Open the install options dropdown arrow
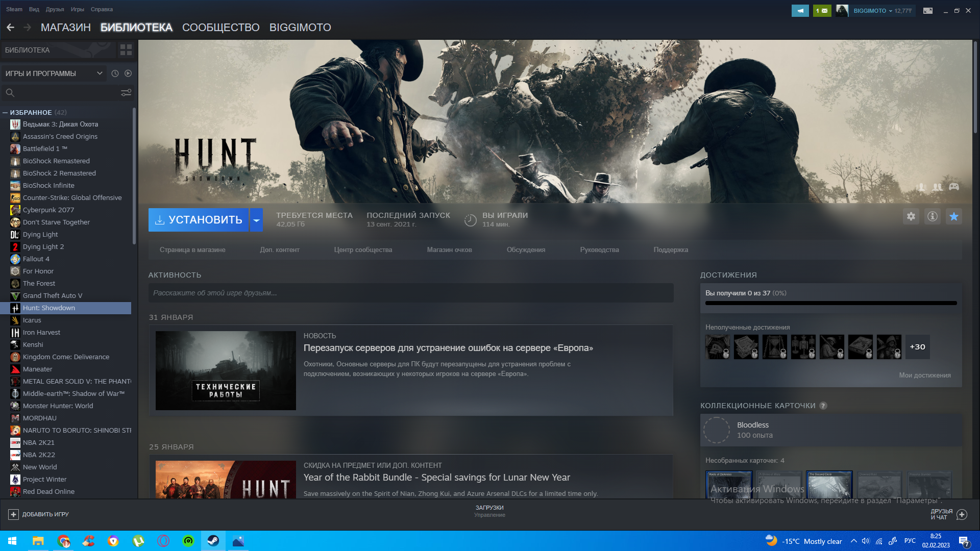Image resolution: width=980 pixels, height=551 pixels. (x=256, y=220)
